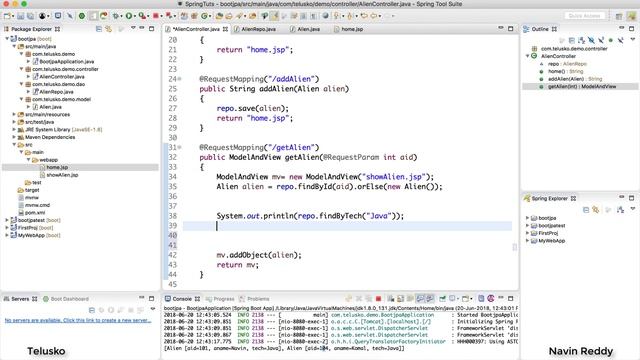Toggle Hide Static members in Outline
The height and width of the screenshot is (360, 640).
click(601, 40)
